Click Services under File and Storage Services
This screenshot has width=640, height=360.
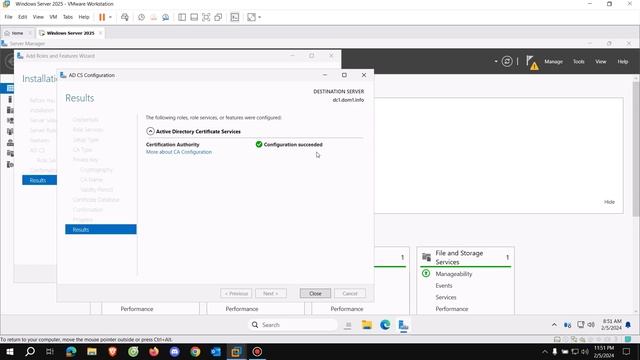pos(446,297)
